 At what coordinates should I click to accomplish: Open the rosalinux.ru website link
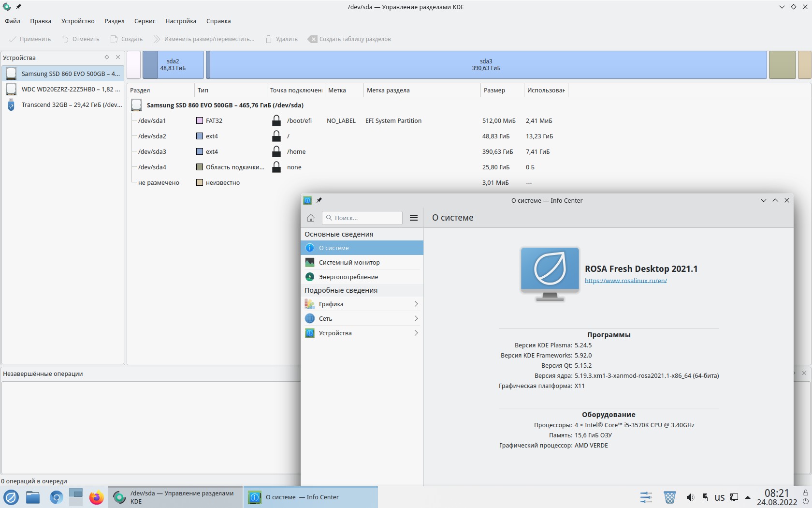coord(625,281)
